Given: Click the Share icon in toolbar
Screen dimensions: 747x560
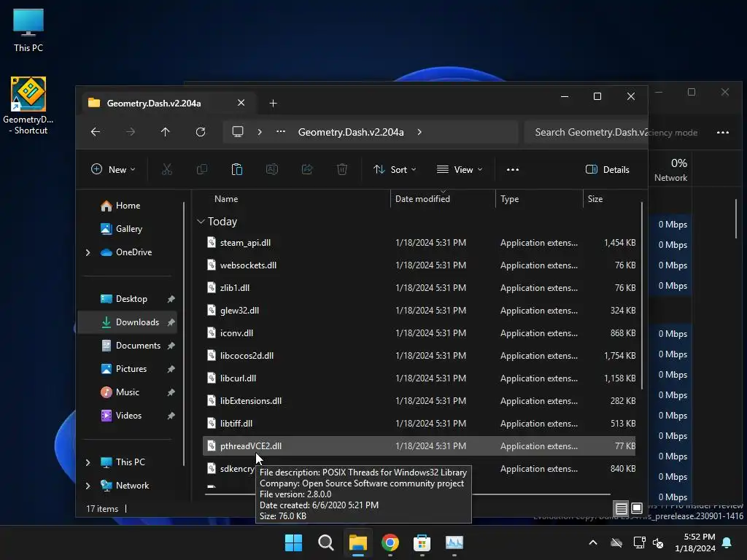Looking at the screenshot, I should 307,169.
